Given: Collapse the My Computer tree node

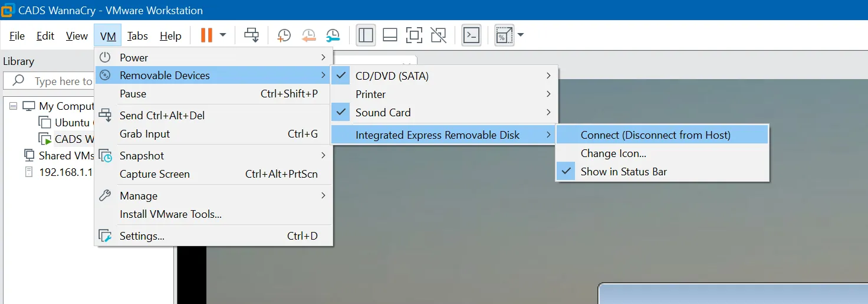Looking at the screenshot, I should pos(14,106).
